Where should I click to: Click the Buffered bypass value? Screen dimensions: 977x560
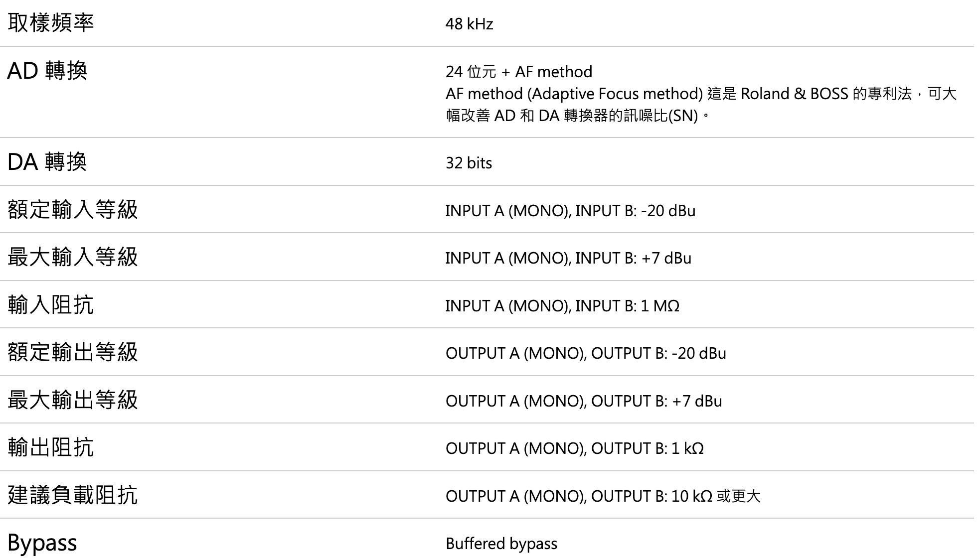pyautogui.click(x=501, y=544)
